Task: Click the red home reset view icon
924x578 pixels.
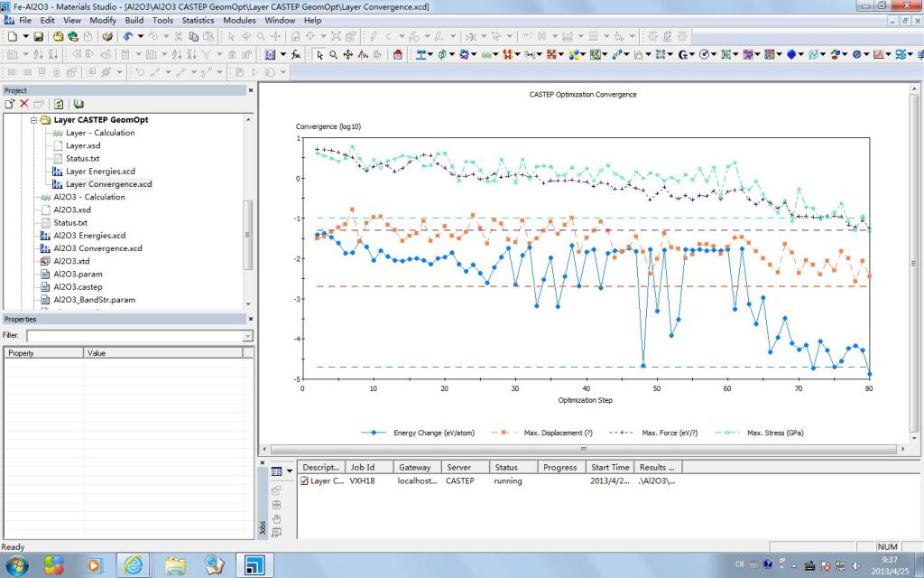Action: pos(397,54)
